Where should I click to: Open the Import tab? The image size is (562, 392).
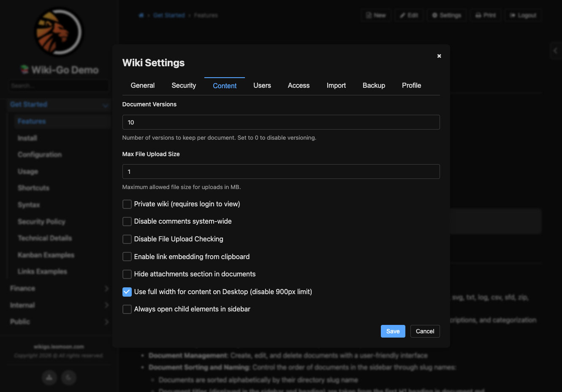(x=336, y=86)
